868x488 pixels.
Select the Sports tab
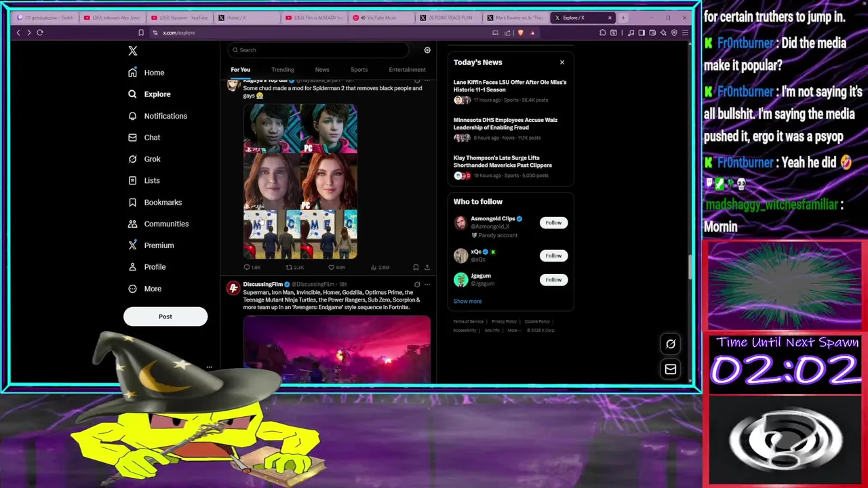[x=359, y=69]
